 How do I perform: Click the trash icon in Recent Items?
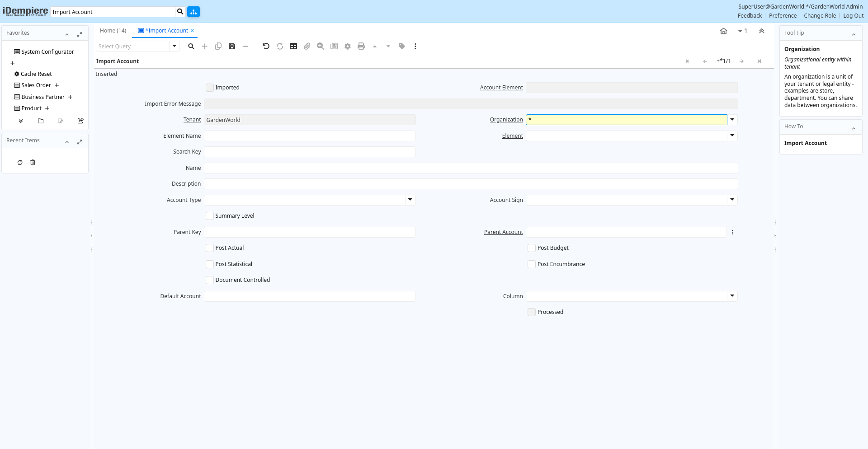(x=33, y=163)
